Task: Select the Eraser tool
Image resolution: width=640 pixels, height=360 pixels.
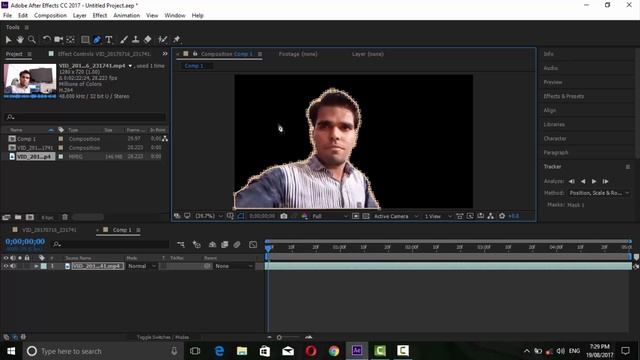Action: point(147,40)
